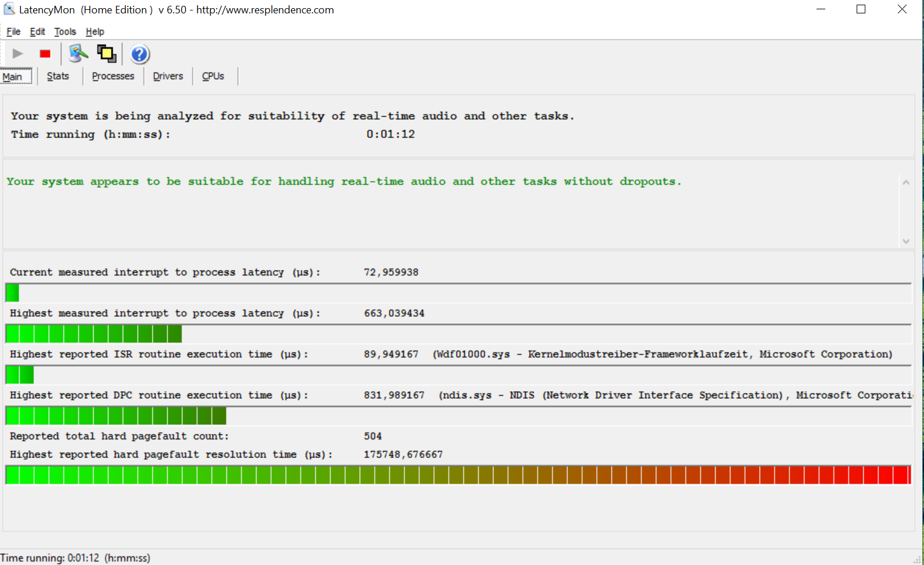The height and width of the screenshot is (565, 924).
Task: Click the overlapping yellow squares toolbar icon
Action: [106, 54]
